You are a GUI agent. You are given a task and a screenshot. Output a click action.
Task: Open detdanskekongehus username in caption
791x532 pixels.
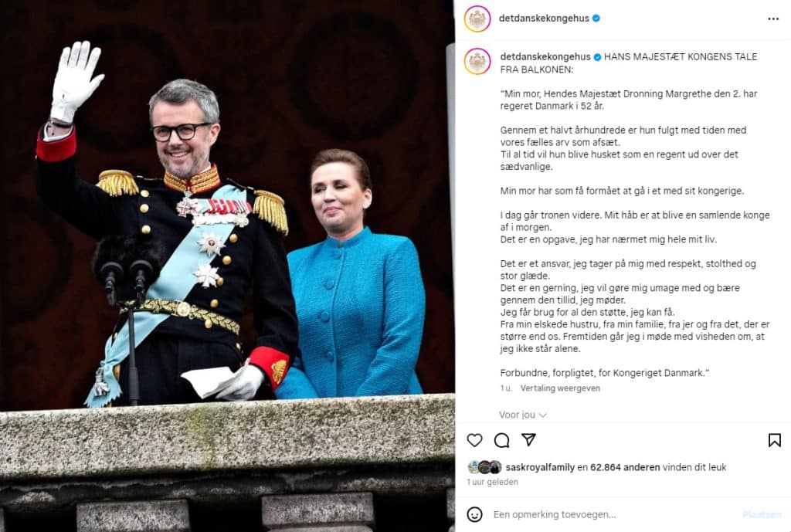(x=545, y=56)
